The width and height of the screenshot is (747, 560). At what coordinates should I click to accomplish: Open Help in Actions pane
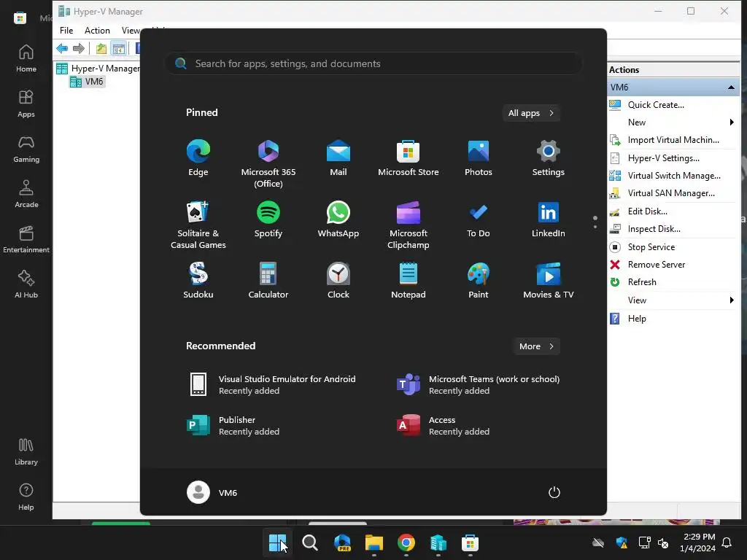tap(636, 319)
